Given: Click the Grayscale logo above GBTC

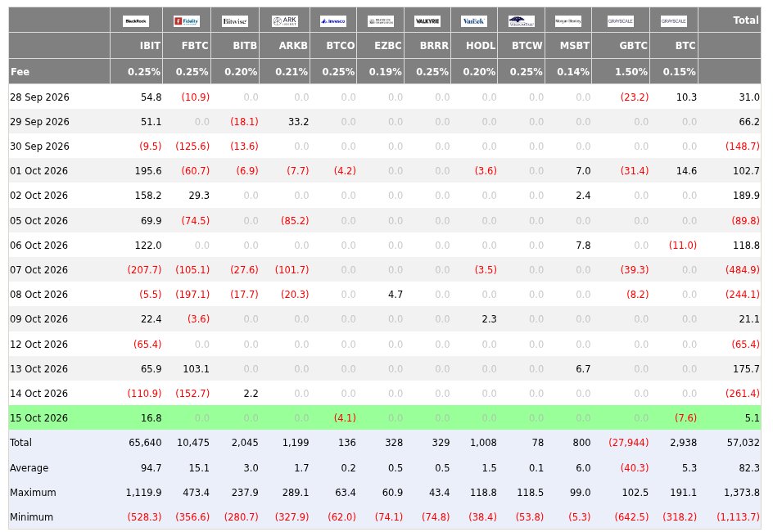Looking at the screenshot, I should point(621,21).
